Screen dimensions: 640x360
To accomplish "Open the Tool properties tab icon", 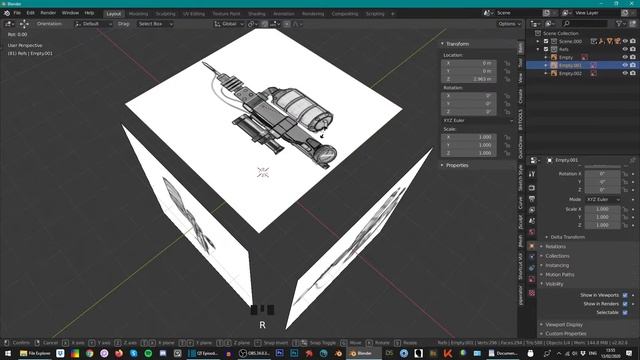I will click(x=531, y=174).
